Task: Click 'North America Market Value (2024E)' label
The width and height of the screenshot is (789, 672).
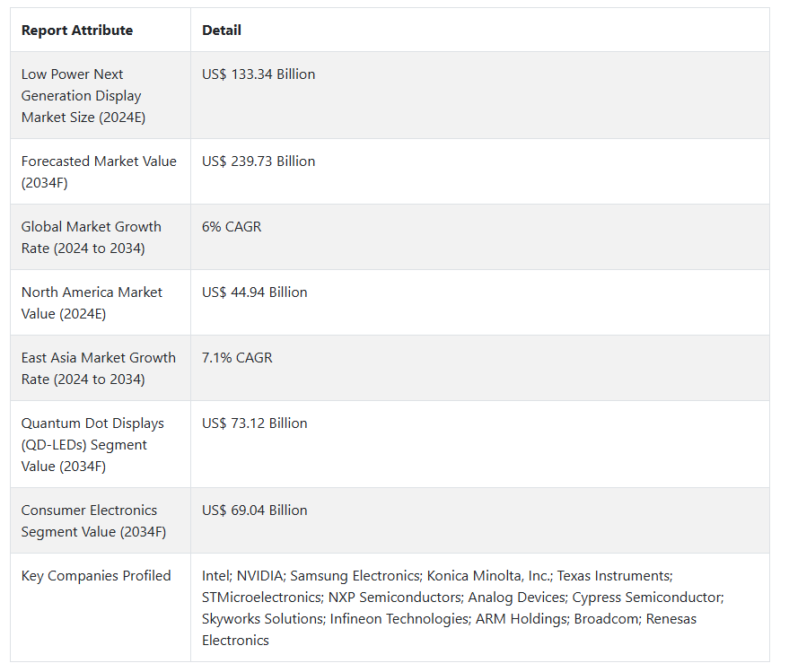Action: click(92, 302)
